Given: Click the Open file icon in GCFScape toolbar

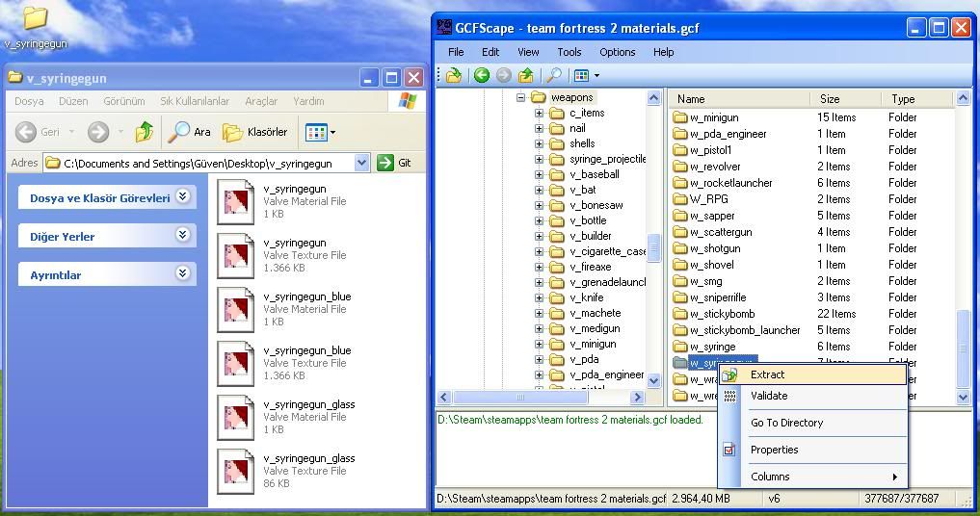Looking at the screenshot, I should click(x=453, y=75).
